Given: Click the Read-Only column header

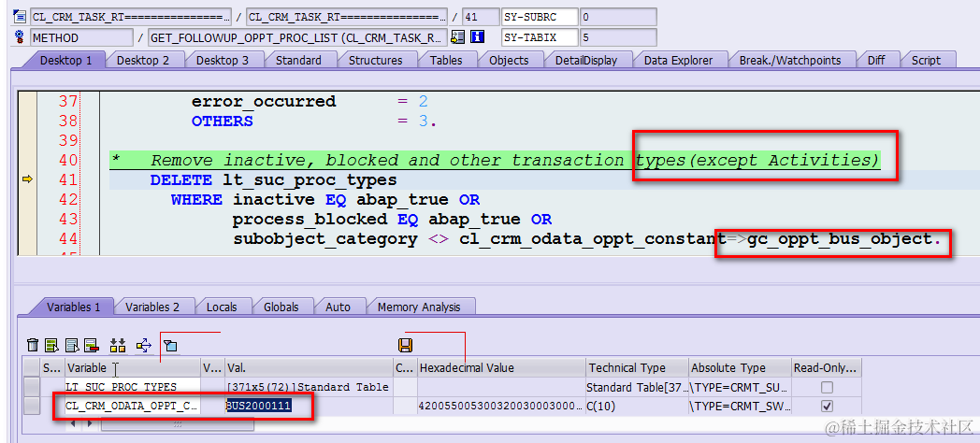Looking at the screenshot, I should point(827,367).
